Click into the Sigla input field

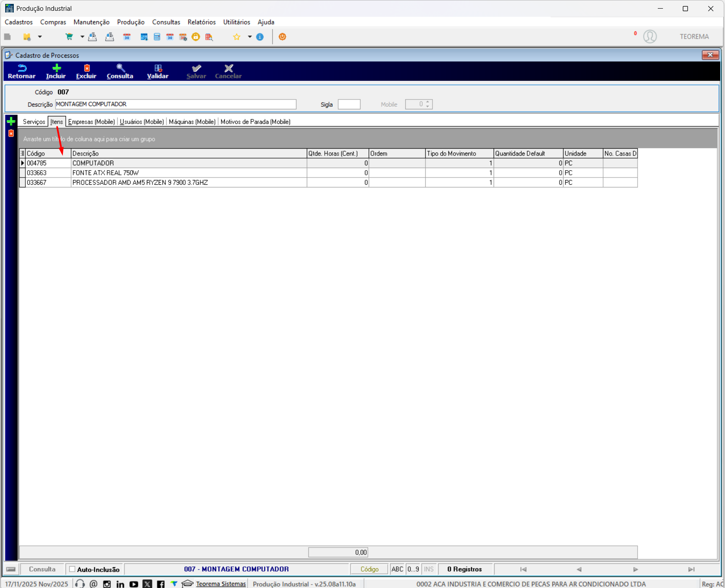(x=349, y=104)
